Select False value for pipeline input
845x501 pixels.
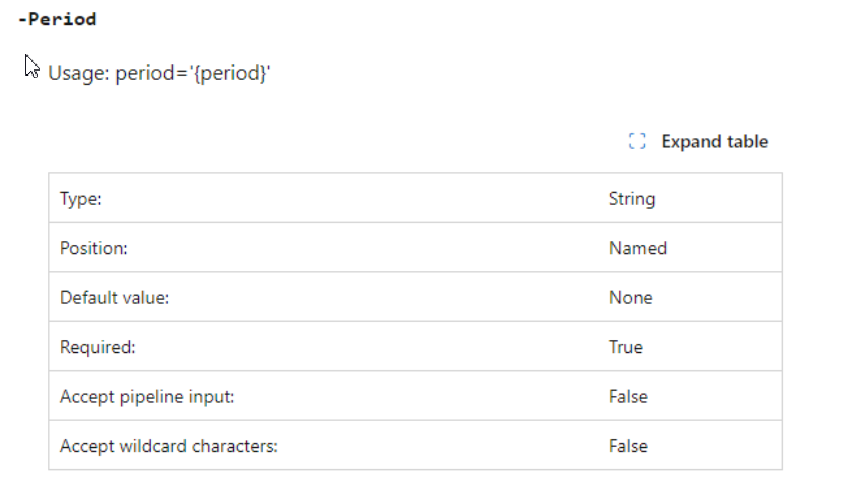628,397
